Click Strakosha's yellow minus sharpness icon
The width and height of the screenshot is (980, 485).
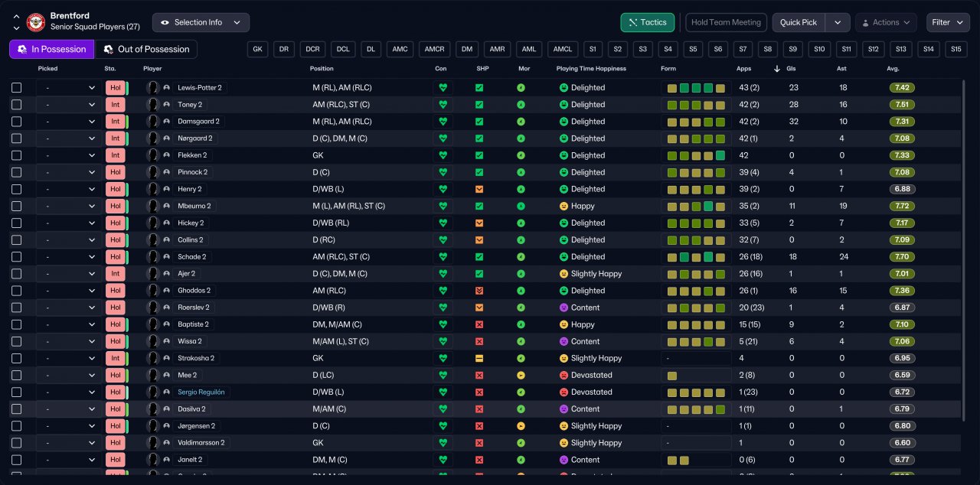tap(479, 358)
